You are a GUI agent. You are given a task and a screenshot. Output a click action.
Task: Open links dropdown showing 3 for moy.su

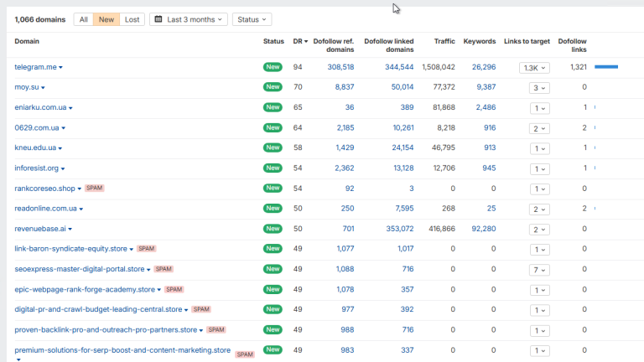click(539, 88)
